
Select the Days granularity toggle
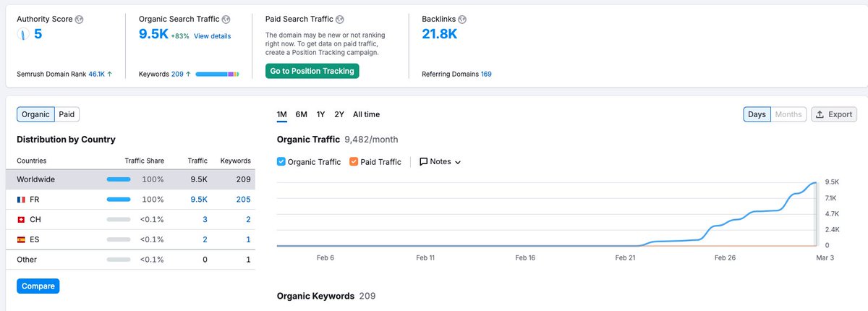[757, 114]
